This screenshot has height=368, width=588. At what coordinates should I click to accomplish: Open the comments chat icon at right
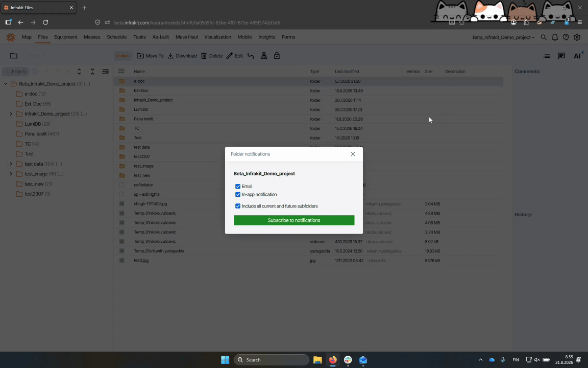pyautogui.click(x=561, y=56)
